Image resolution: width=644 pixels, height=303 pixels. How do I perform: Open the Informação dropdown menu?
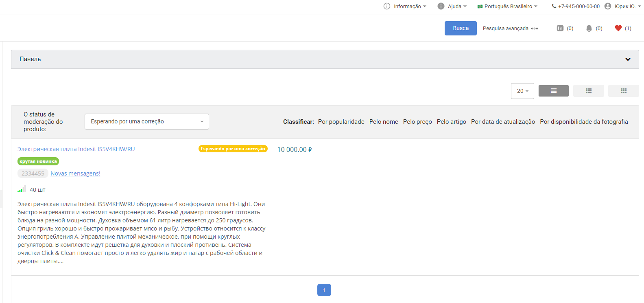tap(410, 6)
